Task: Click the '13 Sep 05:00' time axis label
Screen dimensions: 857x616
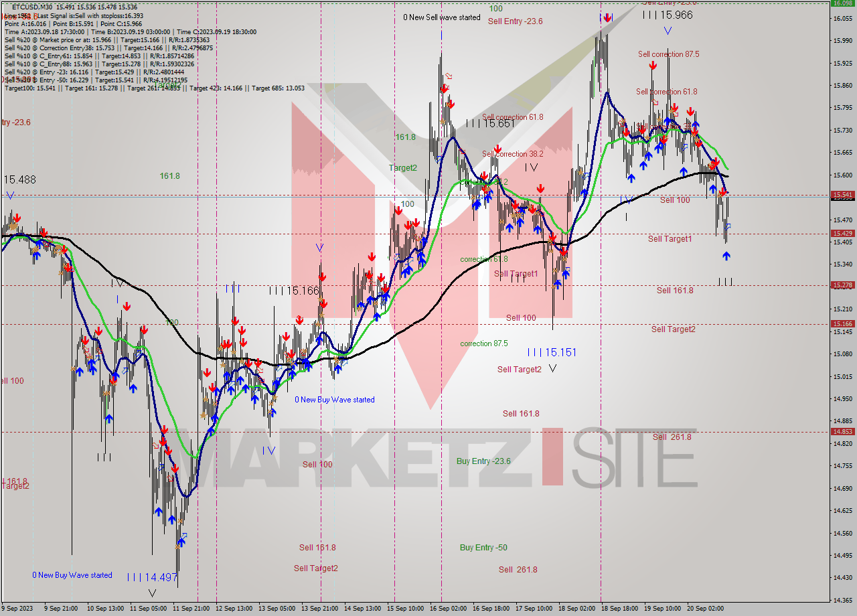Action: click(277, 609)
